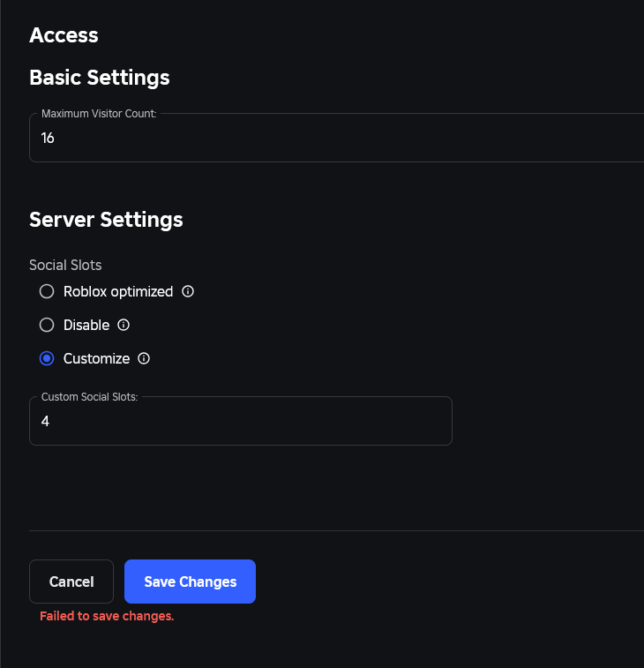The width and height of the screenshot is (644, 668).
Task: Choose the Disable social slots radio button
Action: pyautogui.click(x=48, y=325)
